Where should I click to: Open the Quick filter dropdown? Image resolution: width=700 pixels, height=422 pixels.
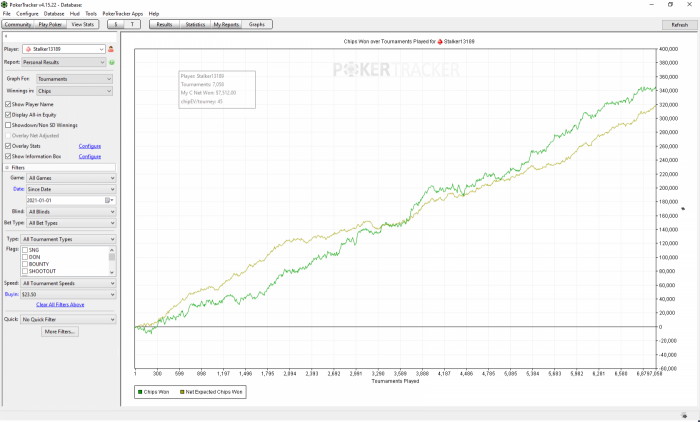[68, 319]
